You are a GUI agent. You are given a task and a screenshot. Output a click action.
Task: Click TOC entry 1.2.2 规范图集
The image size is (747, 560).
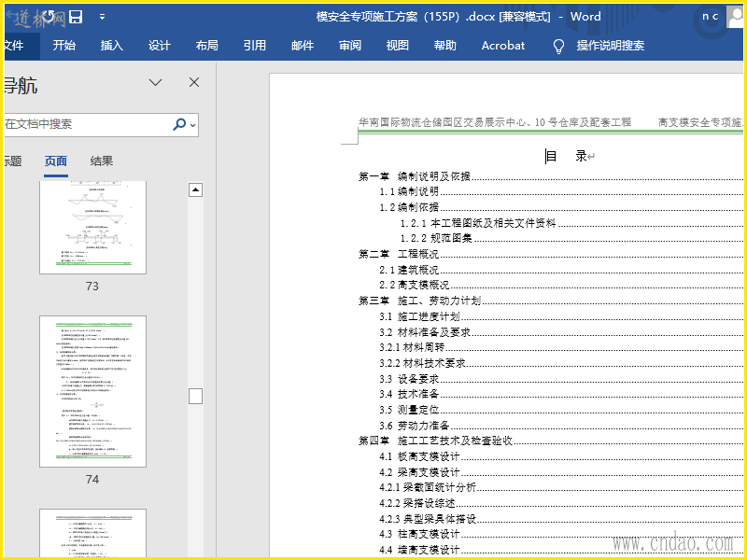[x=436, y=238]
